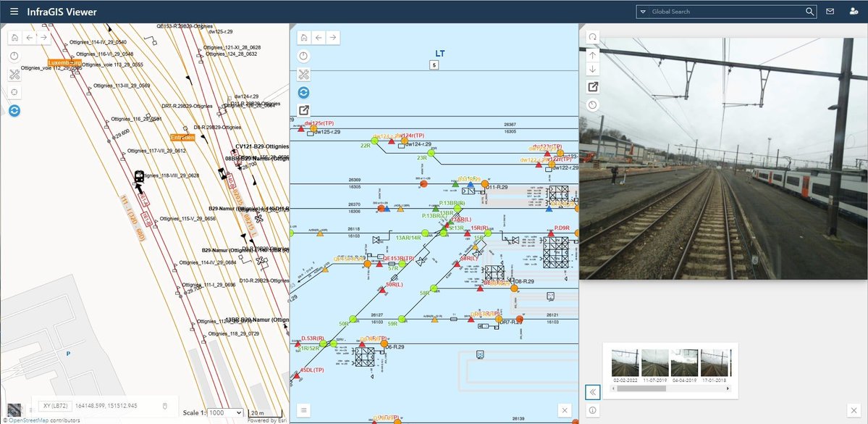This screenshot has width=868, height=424.
Task: Click the boxed 5 under LT
Action: [x=434, y=65]
